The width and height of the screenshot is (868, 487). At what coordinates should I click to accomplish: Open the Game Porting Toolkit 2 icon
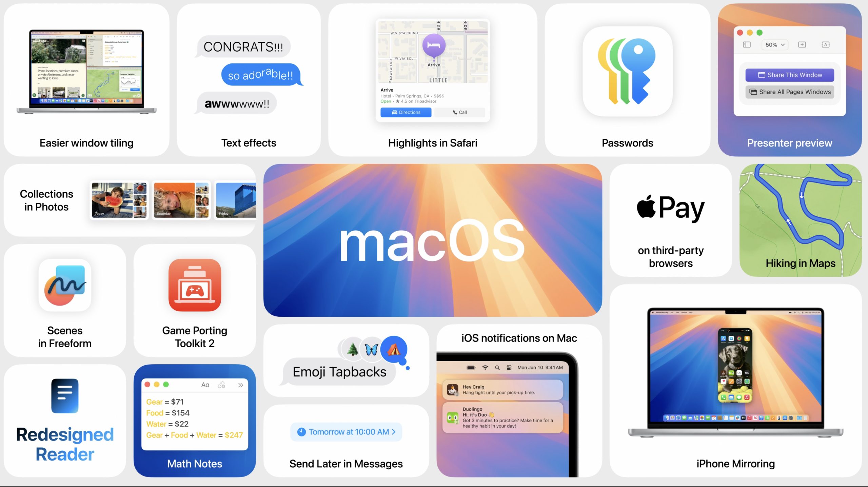point(194,285)
